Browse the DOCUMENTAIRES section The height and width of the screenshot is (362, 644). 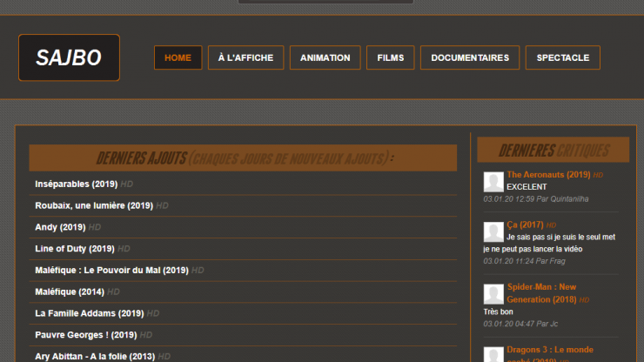pos(470,58)
